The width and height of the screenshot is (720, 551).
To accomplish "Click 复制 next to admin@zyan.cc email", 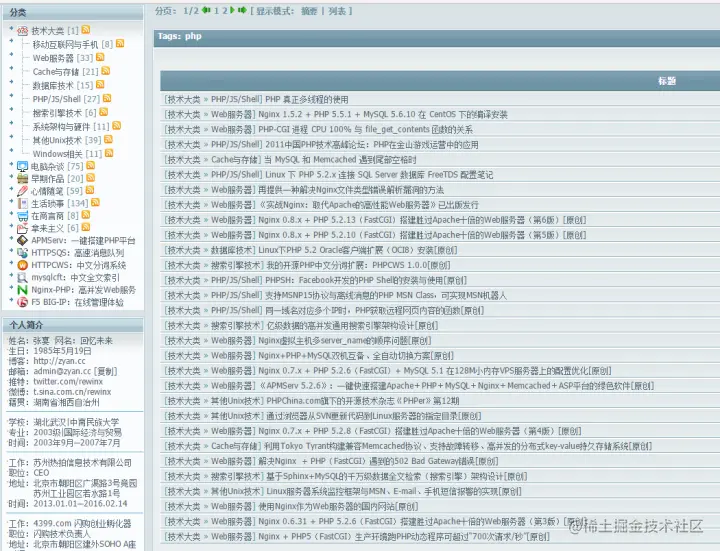I will tap(106, 371).
